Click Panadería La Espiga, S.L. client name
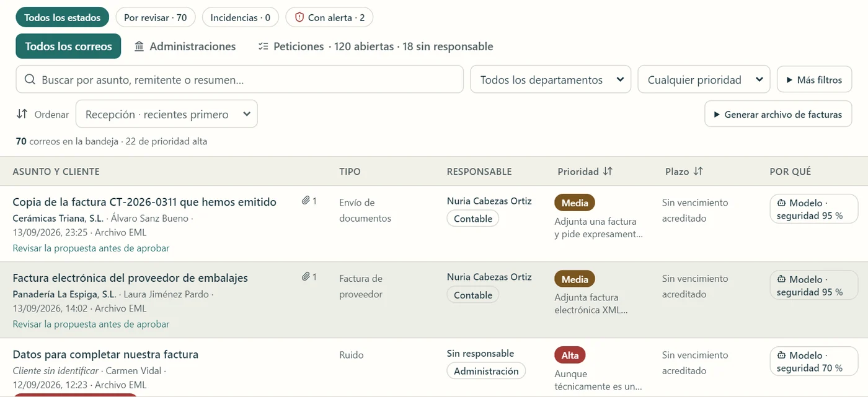The image size is (868, 397). (x=64, y=294)
